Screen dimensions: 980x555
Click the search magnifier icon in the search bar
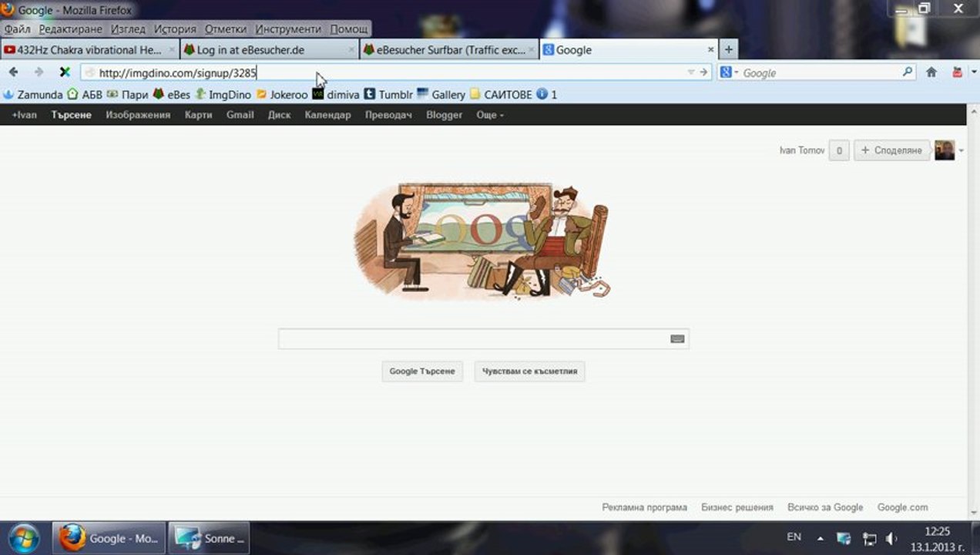pos(908,72)
